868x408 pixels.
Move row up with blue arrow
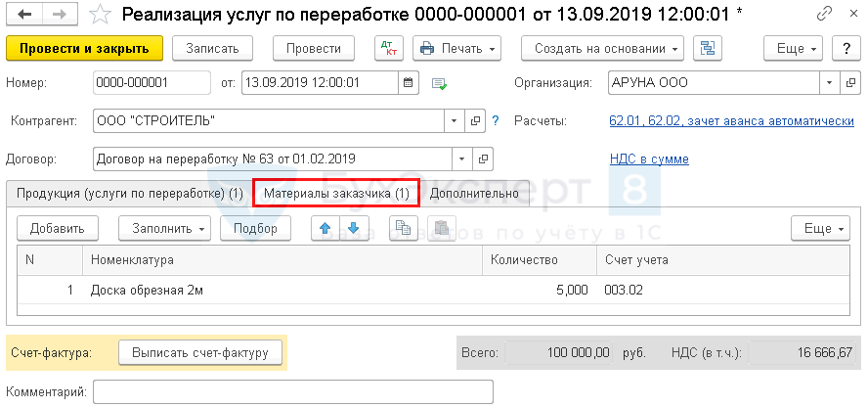325,228
